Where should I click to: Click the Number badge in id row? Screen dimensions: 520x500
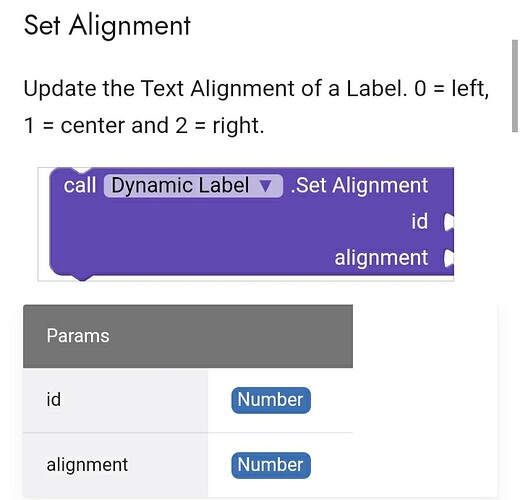pyautogui.click(x=271, y=400)
